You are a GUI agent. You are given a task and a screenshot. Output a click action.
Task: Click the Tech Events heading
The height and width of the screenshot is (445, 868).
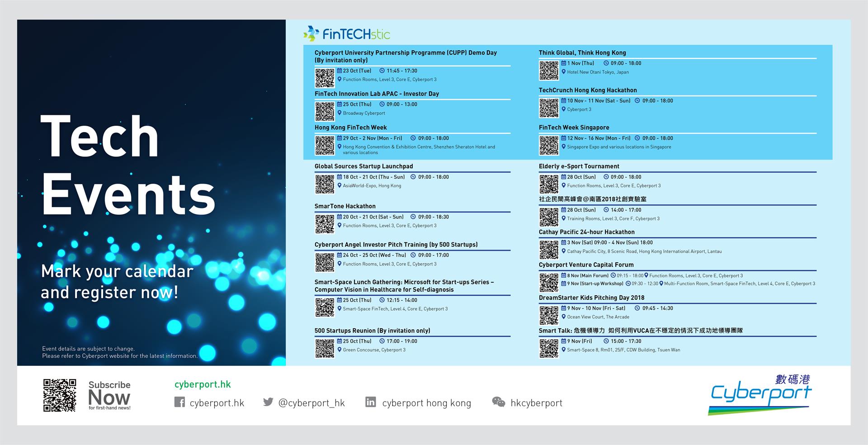(x=128, y=165)
